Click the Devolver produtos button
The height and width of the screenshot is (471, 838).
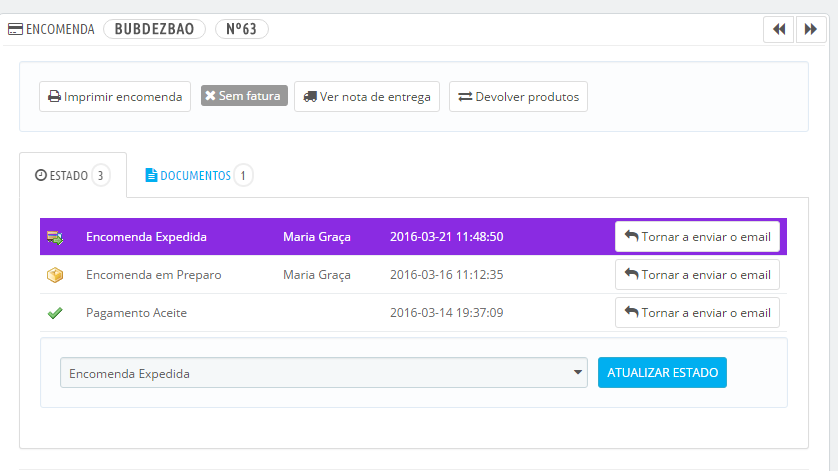518,97
